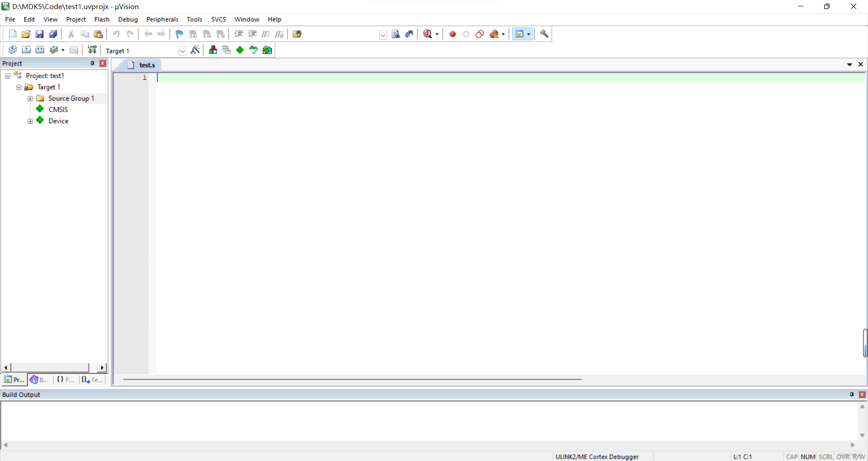Insert breakpoint red dot icon
Image resolution: width=868 pixels, height=461 pixels.
[453, 34]
